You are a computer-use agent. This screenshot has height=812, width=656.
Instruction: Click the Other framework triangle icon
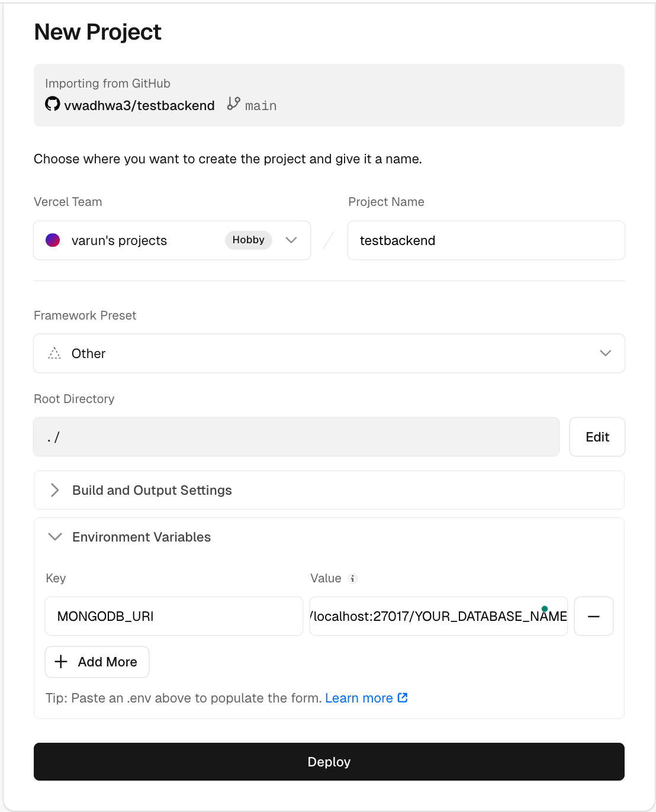tap(54, 353)
